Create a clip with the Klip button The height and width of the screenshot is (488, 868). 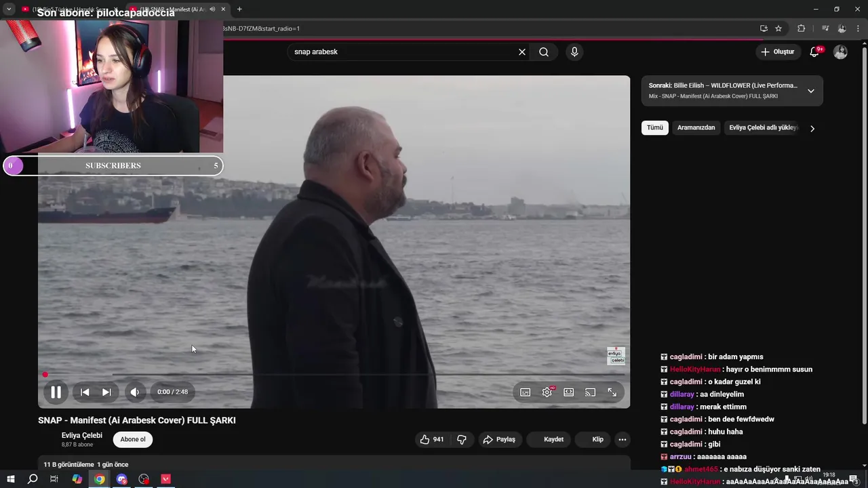593,439
